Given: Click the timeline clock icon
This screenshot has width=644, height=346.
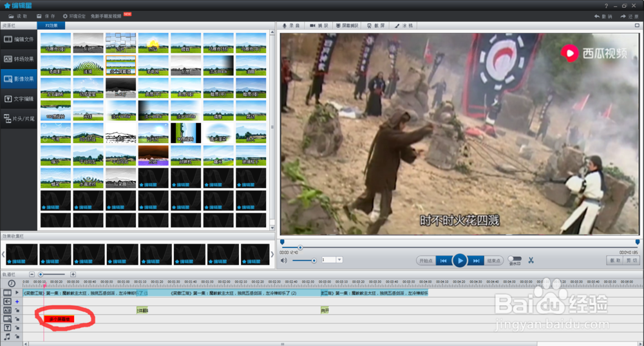Looking at the screenshot, I should coord(12,284).
